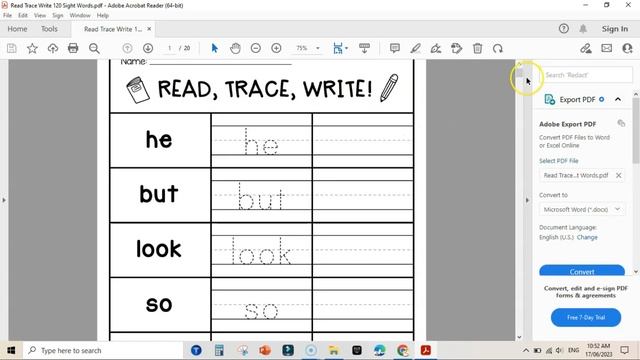This screenshot has height=360, width=640.
Task: Zoom out with minus icon
Action: tap(256, 48)
